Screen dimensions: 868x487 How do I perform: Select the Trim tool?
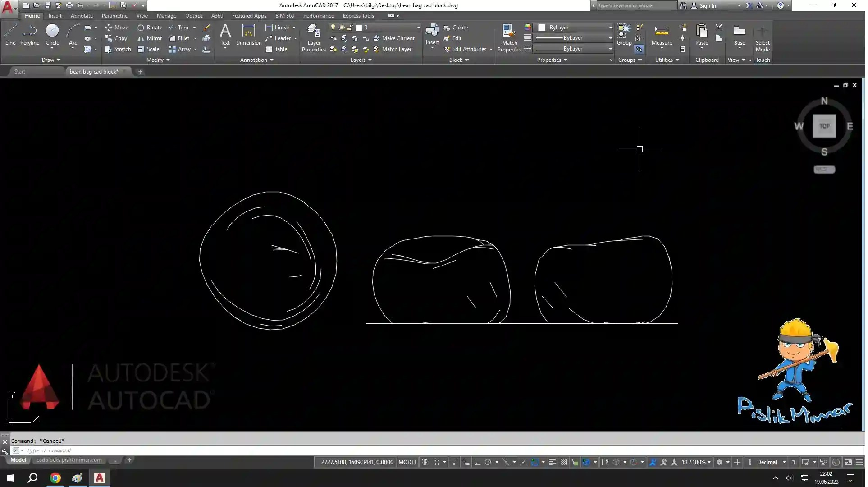point(182,28)
